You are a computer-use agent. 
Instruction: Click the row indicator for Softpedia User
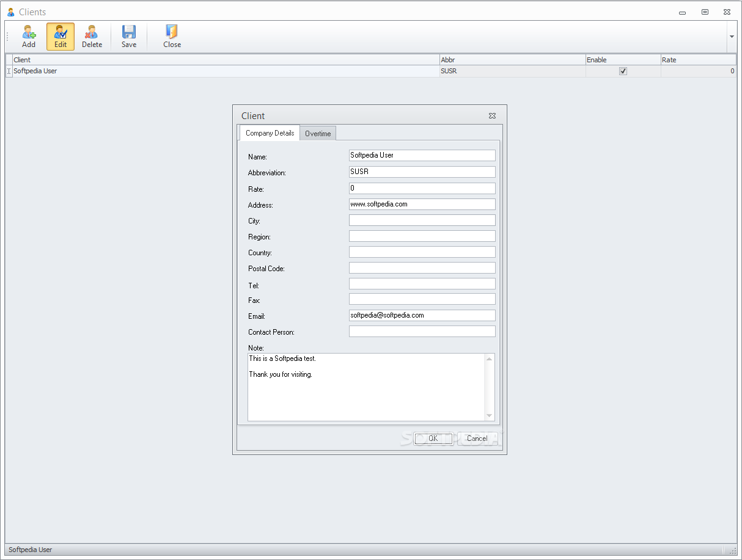[9, 71]
